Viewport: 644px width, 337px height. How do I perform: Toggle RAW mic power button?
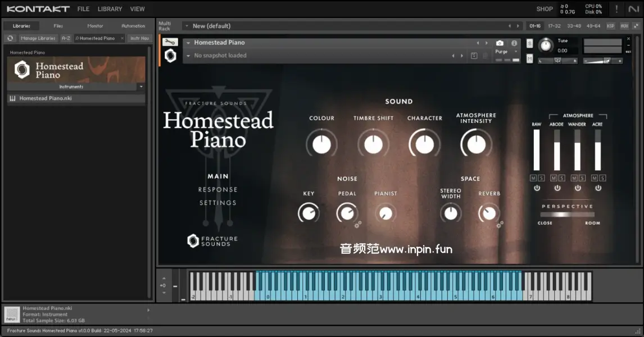(537, 188)
